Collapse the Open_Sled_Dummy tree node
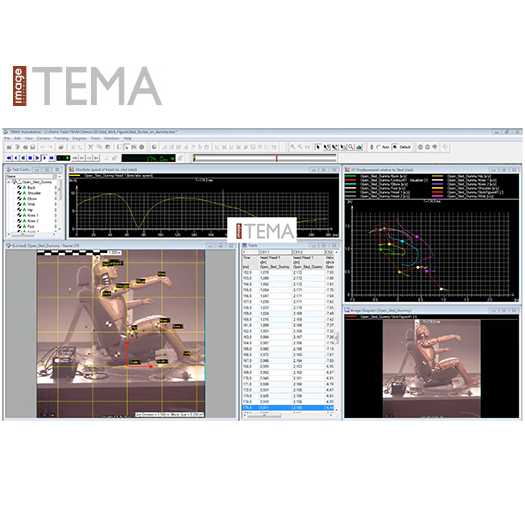525x525 pixels. pyautogui.click(x=9, y=182)
